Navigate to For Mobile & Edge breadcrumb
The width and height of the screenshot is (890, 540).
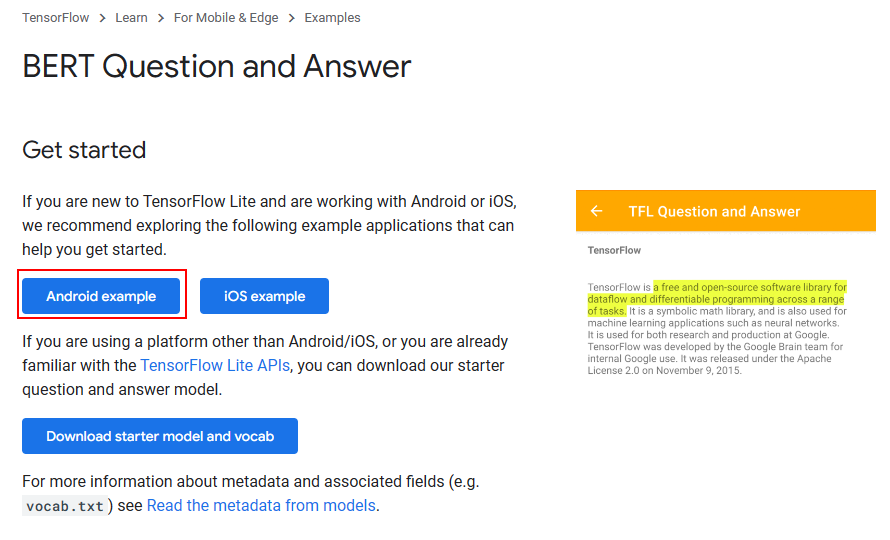pyautogui.click(x=225, y=18)
